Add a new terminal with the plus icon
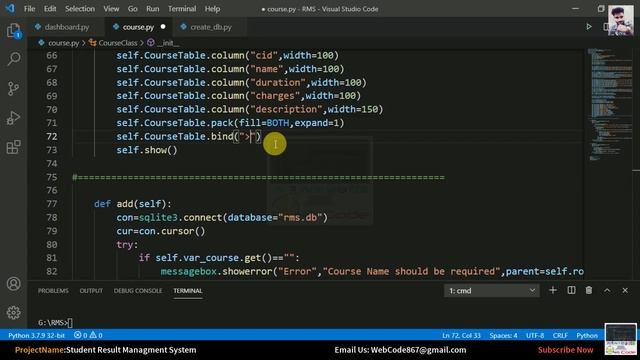Screen dimensions: 640x360 coord(553,290)
